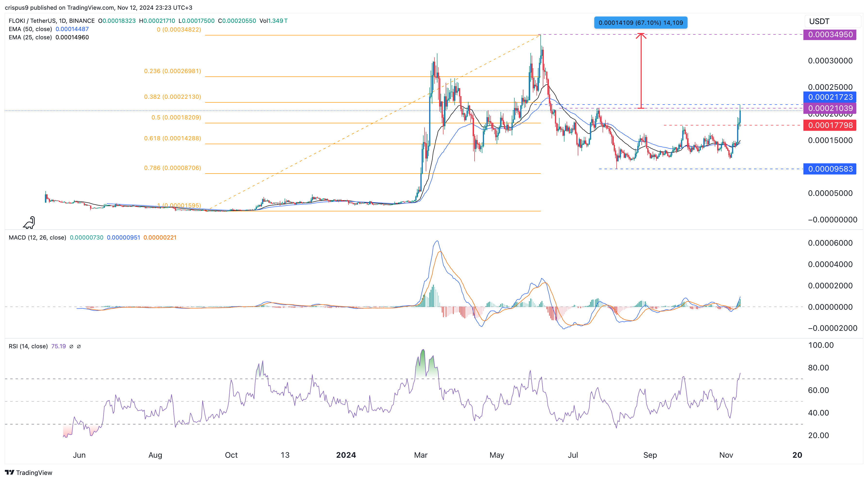The image size is (868, 481).
Task: Select the USDT currency label
Action: 819,21
